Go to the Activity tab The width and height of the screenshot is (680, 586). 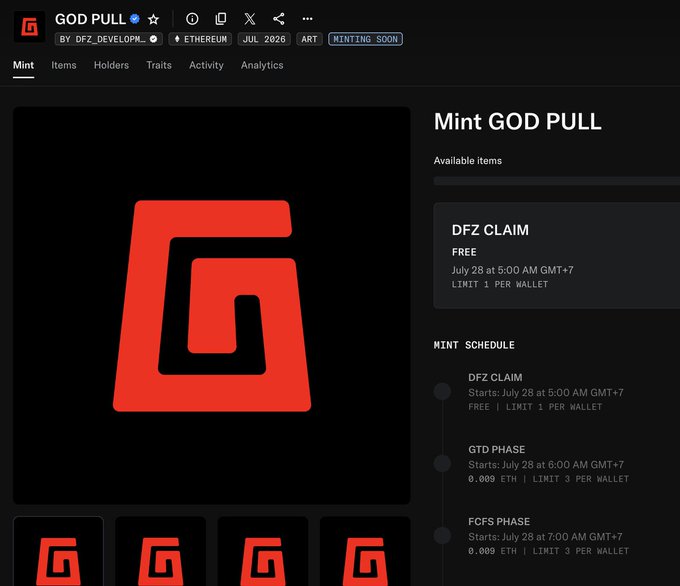point(206,65)
